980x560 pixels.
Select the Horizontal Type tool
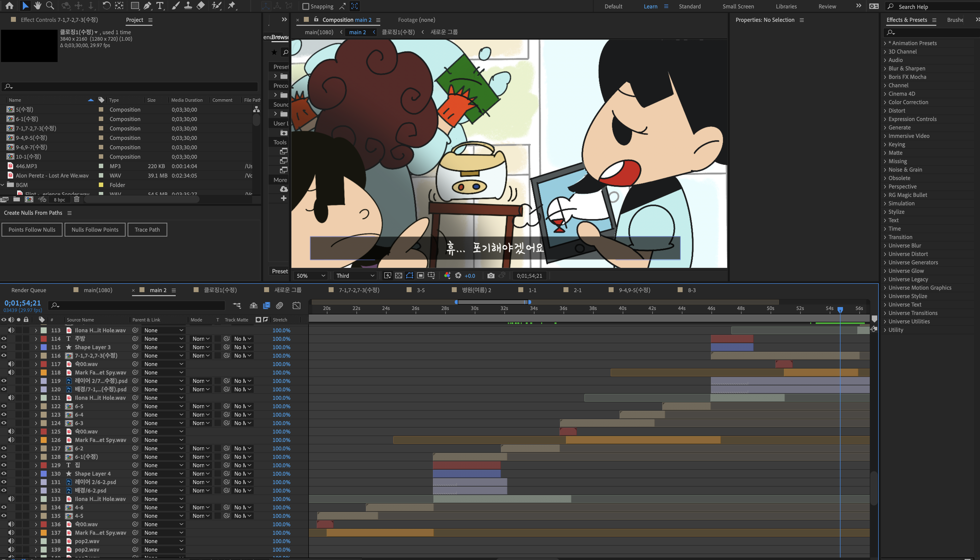[160, 5]
